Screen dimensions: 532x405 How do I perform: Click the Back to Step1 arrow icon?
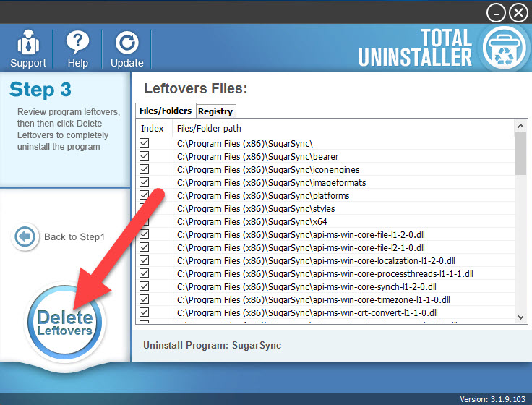[25, 236]
